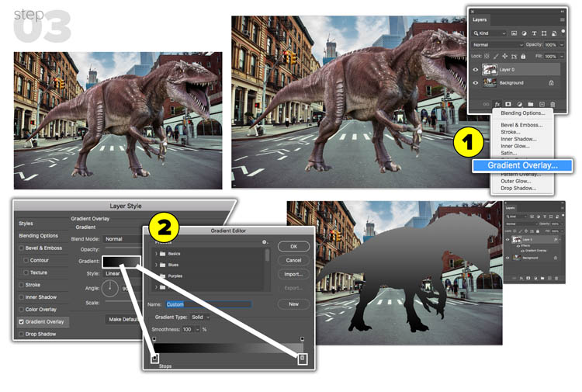Open the Normal blend mode dropdown in large Layers panel

point(497,45)
